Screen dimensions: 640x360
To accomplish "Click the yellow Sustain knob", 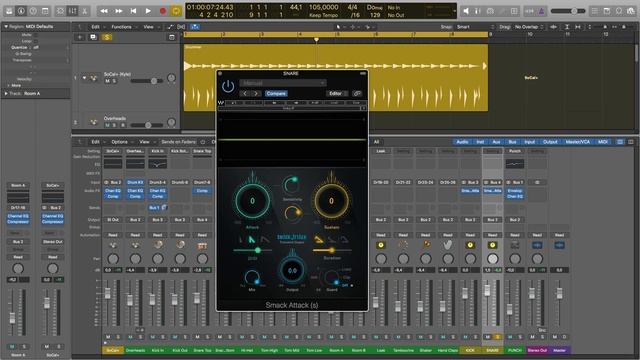I will pos(331,201).
